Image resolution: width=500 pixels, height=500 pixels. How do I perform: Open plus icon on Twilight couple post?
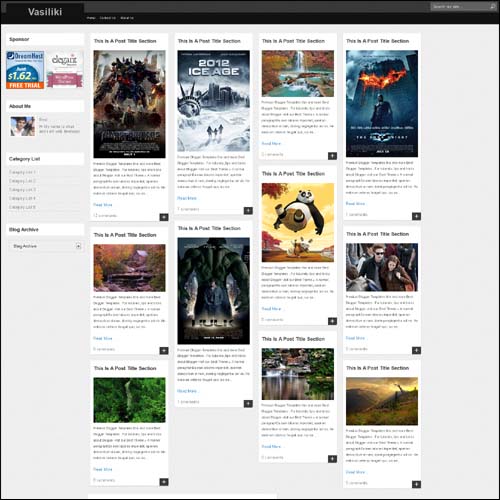pyautogui.click(x=416, y=350)
